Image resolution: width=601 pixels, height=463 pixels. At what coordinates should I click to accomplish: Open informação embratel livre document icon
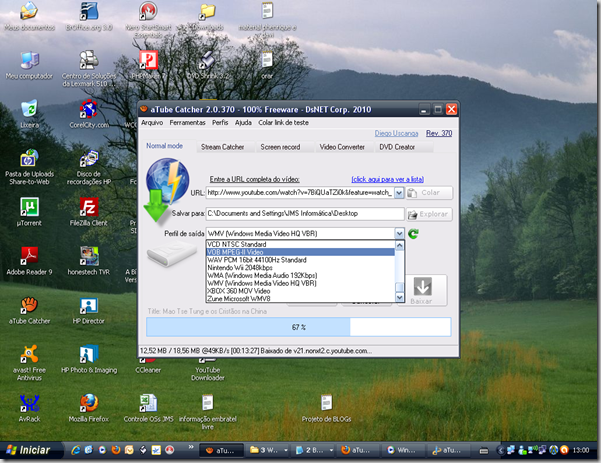pos(207,412)
